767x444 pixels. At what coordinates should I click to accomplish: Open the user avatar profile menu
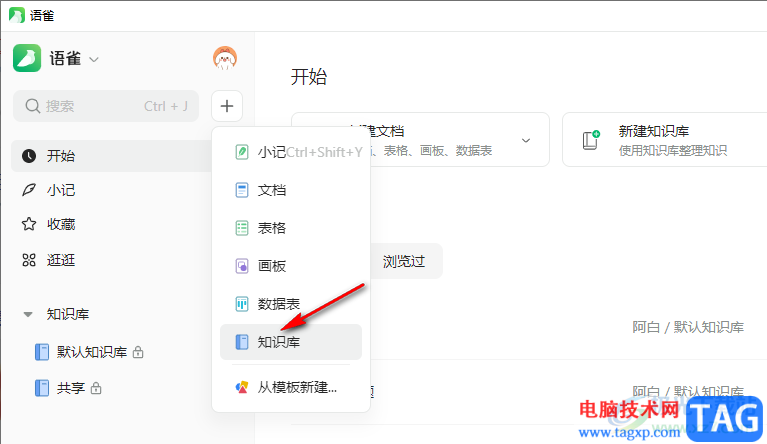(x=225, y=58)
